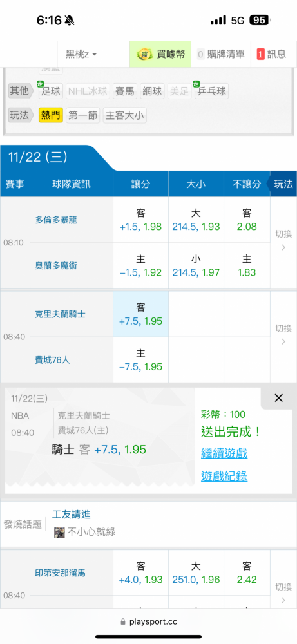Screen dimensions: 297x644
Task: Open 訊息 with red notification badge
Action: click(271, 54)
